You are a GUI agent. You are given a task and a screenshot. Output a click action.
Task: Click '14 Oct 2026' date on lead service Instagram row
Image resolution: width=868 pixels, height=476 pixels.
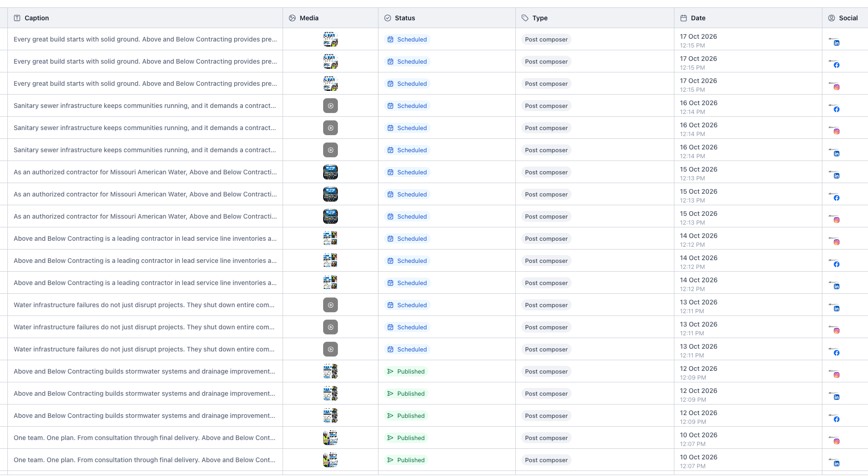[x=699, y=236]
